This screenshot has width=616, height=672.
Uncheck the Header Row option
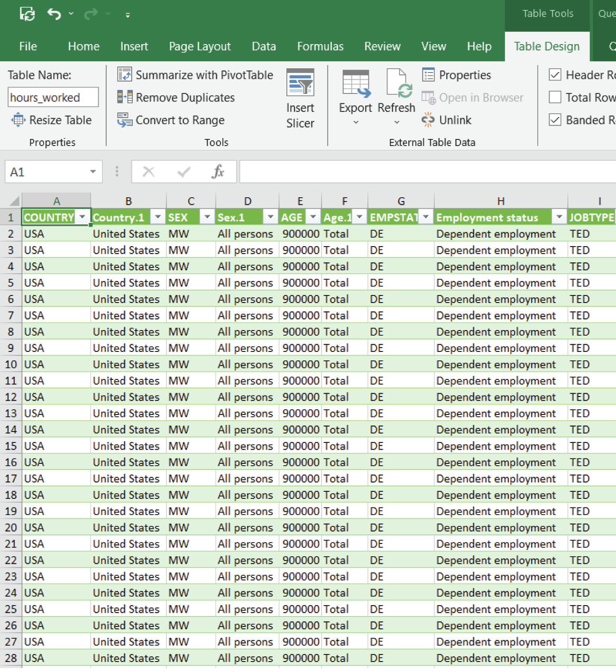click(555, 75)
